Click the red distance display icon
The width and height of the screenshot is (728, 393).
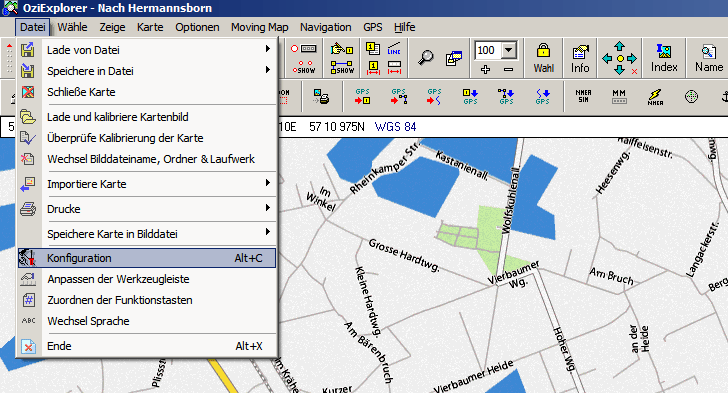pyautogui.click(x=394, y=68)
